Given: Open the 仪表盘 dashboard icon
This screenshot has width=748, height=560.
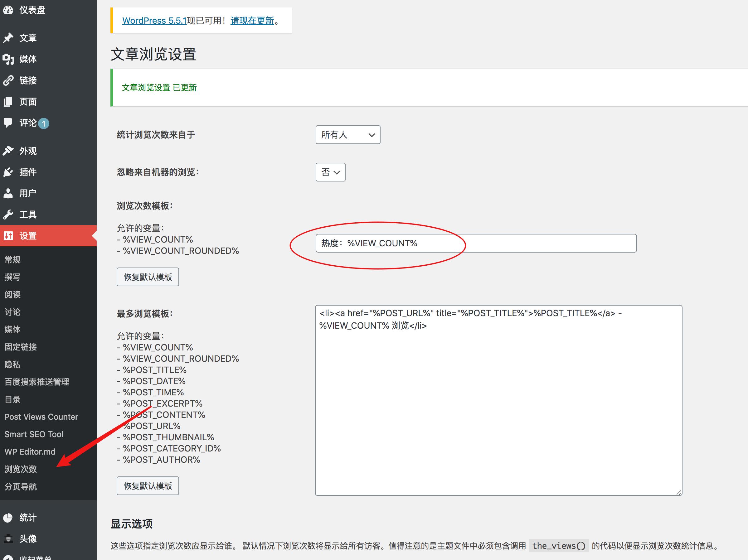Looking at the screenshot, I should coord(9,10).
